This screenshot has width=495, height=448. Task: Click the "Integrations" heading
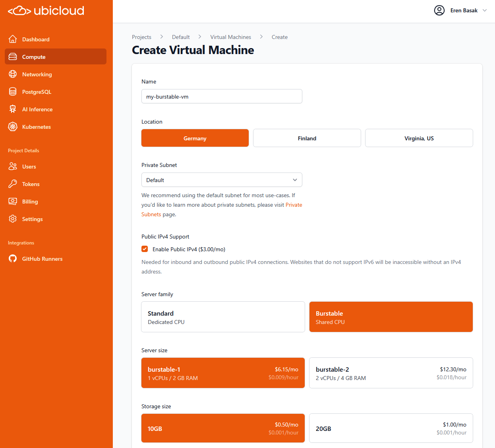click(x=21, y=243)
